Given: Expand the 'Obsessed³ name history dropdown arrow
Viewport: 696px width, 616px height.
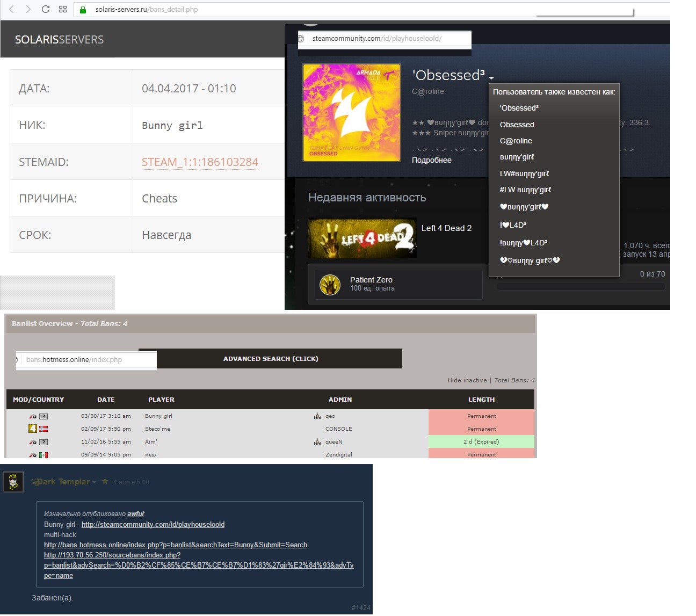Looking at the screenshot, I should pos(491,78).
